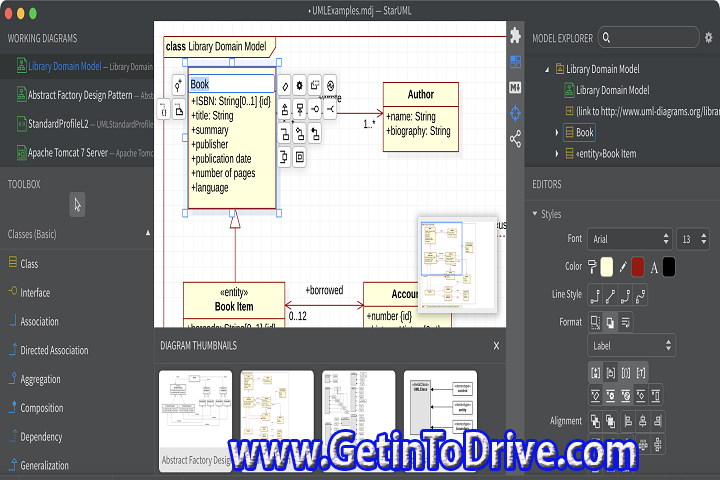Toggle suppress operations button
The width and height of the screenshot is (720, 480).
pyautogui.click(x=610, y=395)
